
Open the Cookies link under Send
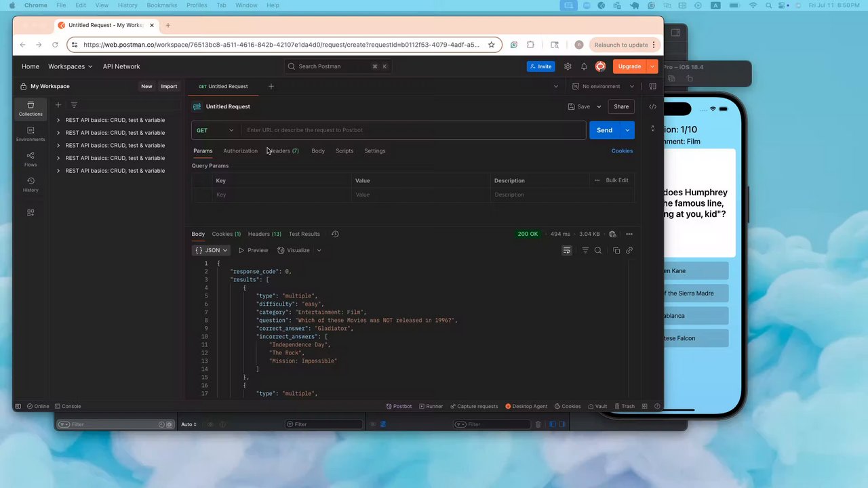622,150
